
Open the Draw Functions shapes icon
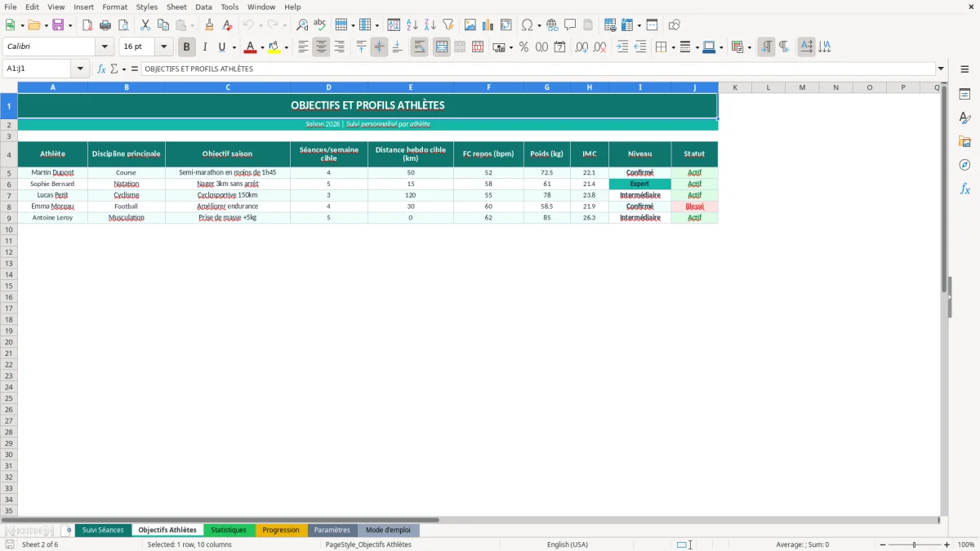[675, 25]
